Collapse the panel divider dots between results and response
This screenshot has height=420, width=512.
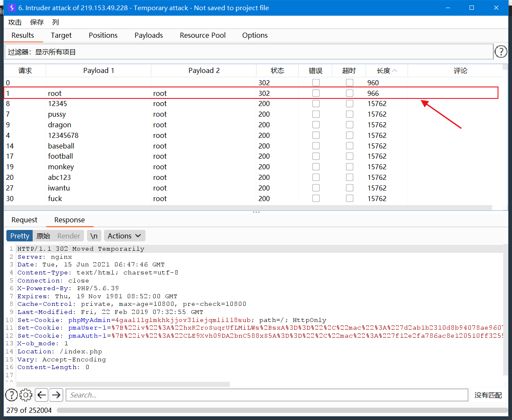(x=256, y=212)
